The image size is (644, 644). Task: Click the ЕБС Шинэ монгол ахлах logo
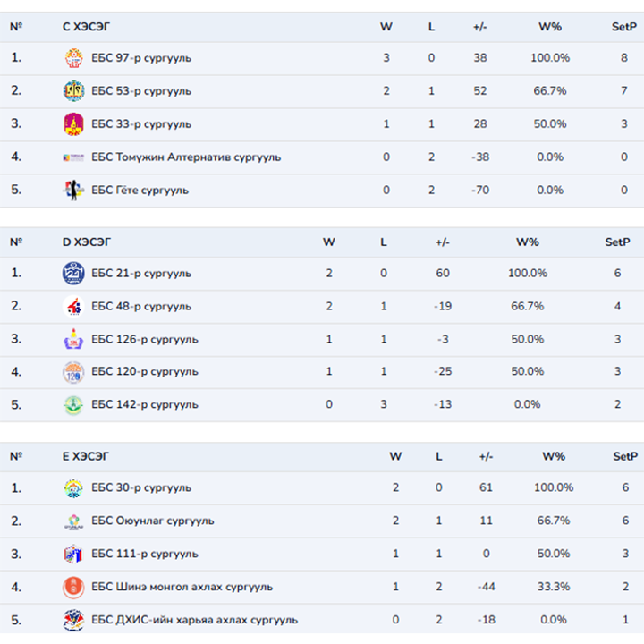73,587
